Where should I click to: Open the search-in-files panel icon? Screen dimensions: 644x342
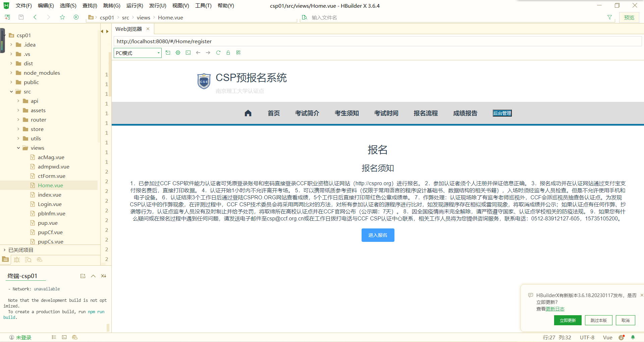pyautogui.click(x=28, y=260)
